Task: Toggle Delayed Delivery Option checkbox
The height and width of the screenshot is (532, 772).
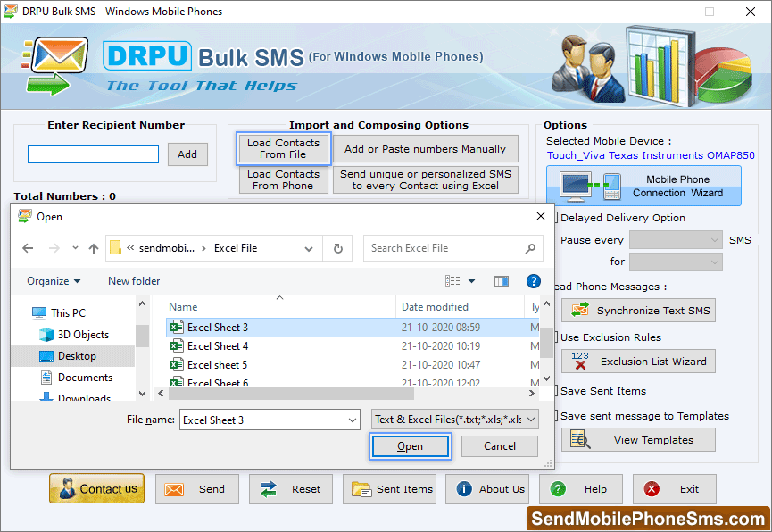Action: tap(556, 218)
